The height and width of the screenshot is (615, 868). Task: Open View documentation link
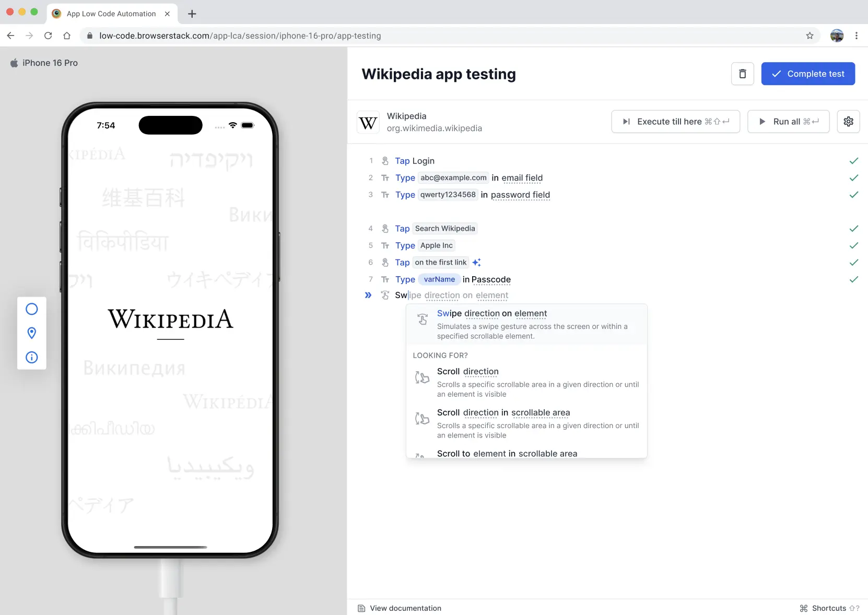406,608
